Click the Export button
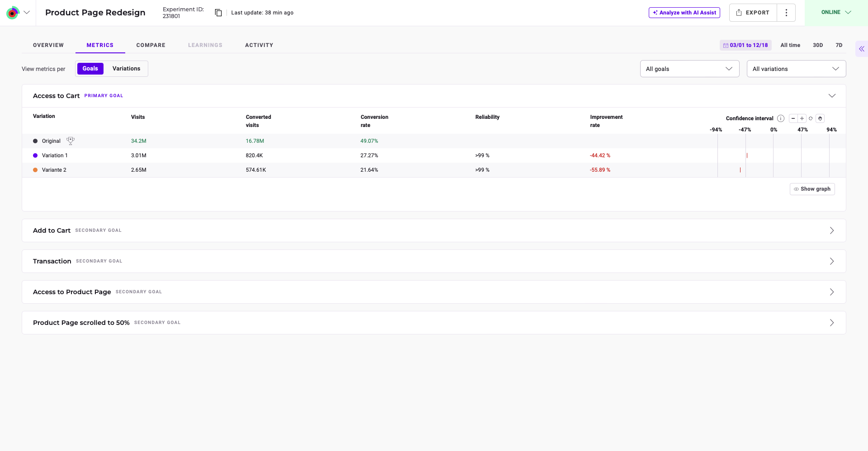 coord(753,13)
